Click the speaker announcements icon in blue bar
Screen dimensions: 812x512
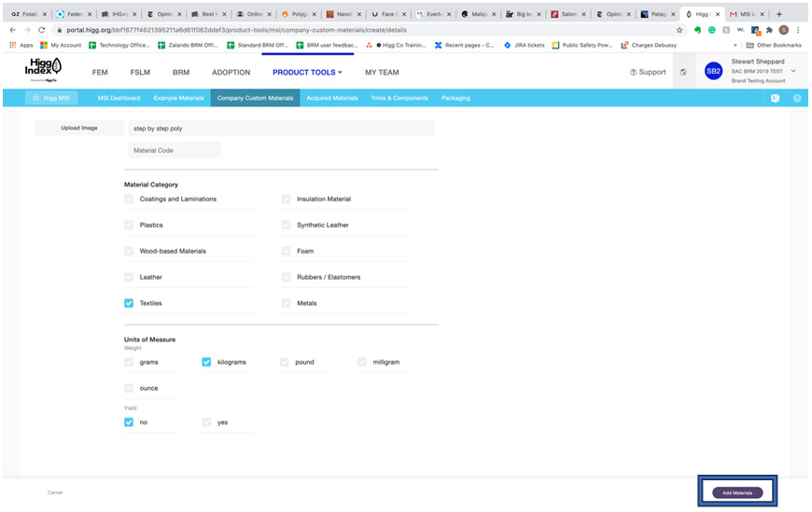[776, 98]
